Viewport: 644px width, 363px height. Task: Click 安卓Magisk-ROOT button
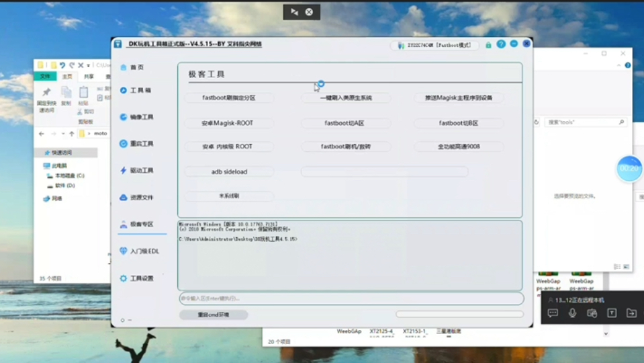click(229, 123)
